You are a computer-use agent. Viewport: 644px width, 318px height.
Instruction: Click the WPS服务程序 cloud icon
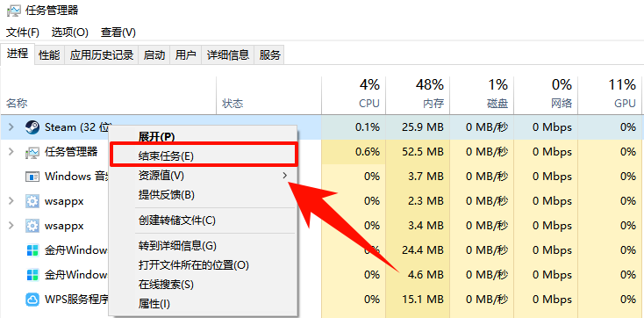pyautogui.click(x=32, y=299)
